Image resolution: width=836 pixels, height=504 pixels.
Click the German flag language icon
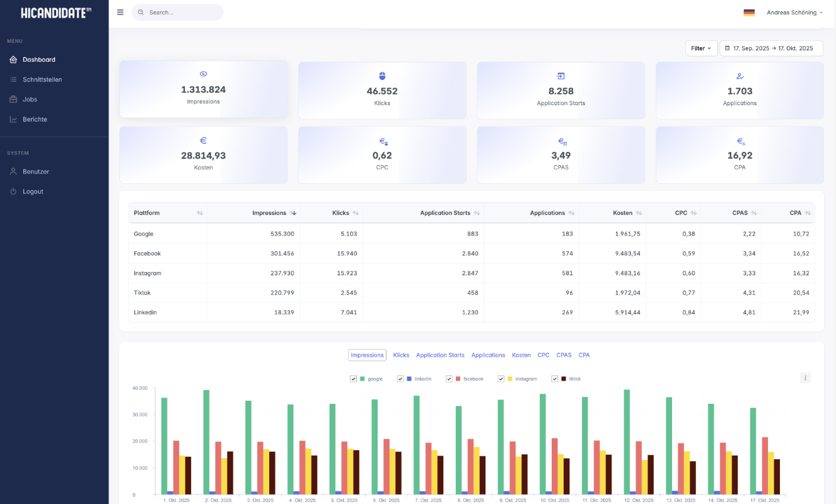749,13
